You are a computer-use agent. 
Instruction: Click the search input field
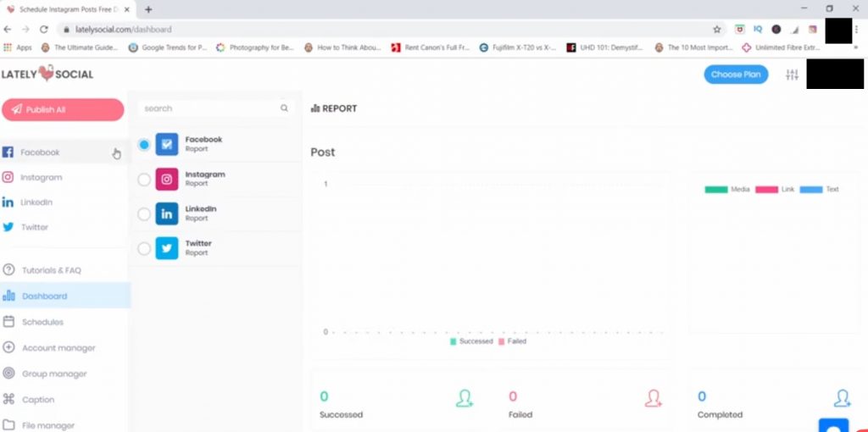[x=216, y=108]
